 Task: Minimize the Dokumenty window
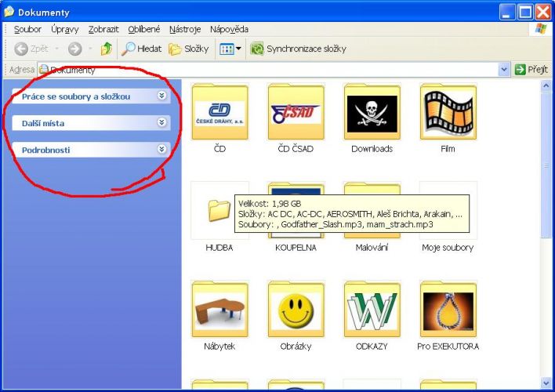pyautogui.click(x=507, y=12)
